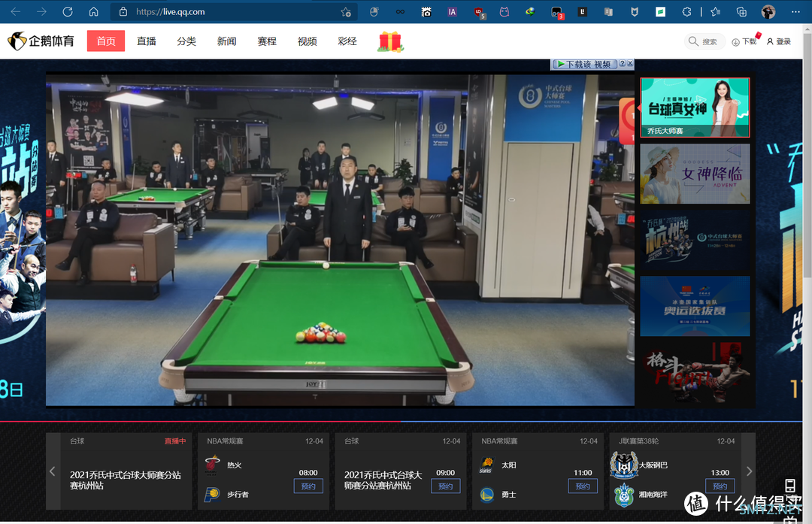The image size is (812, 524).
Task: Show previous schedule cards with left arrow
Action: (53, 471)
